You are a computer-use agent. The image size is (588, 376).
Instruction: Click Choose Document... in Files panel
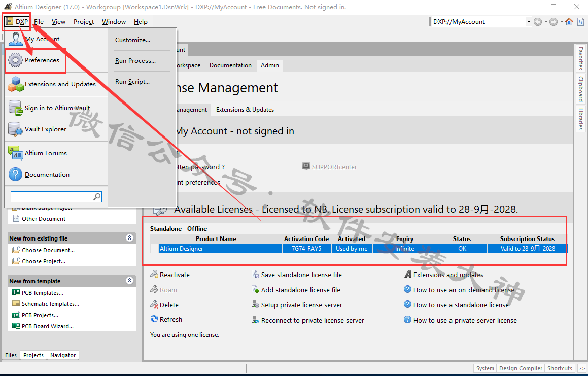pyautogui.click(x=48, y=250)
